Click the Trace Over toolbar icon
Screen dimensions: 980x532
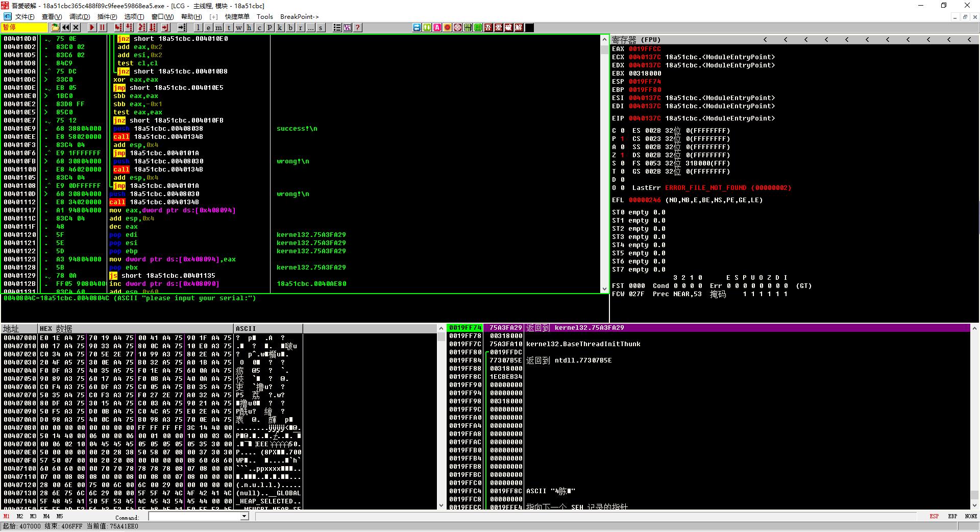pos(153,28)
